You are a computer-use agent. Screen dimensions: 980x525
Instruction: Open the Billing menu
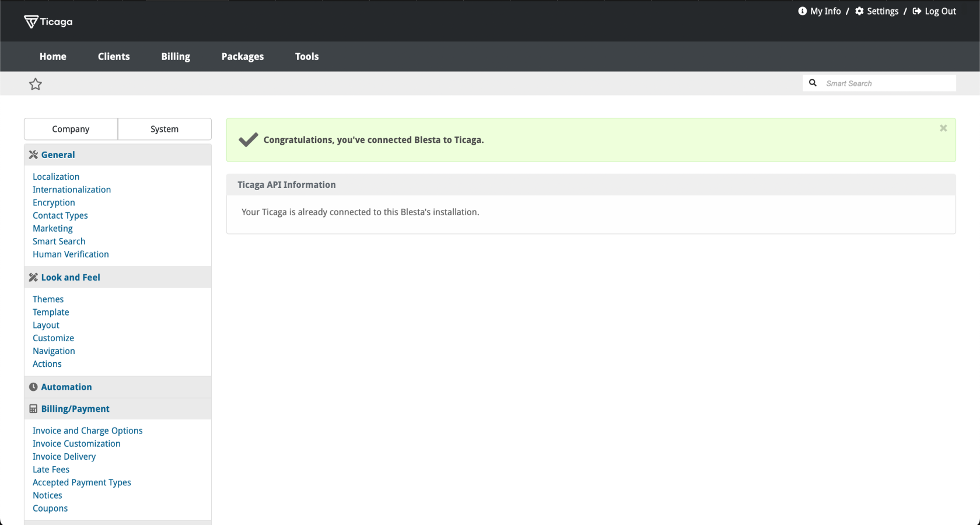click(x=176, y=57)
